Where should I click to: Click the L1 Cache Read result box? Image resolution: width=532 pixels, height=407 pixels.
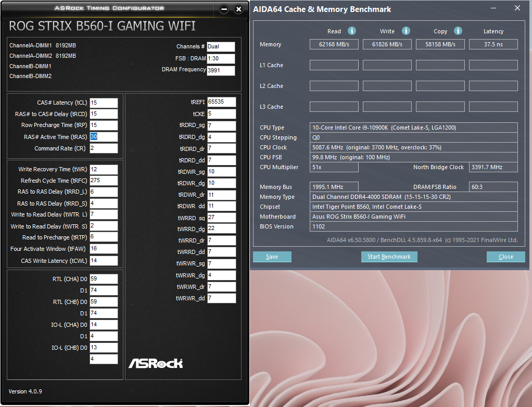click(334, 65)
